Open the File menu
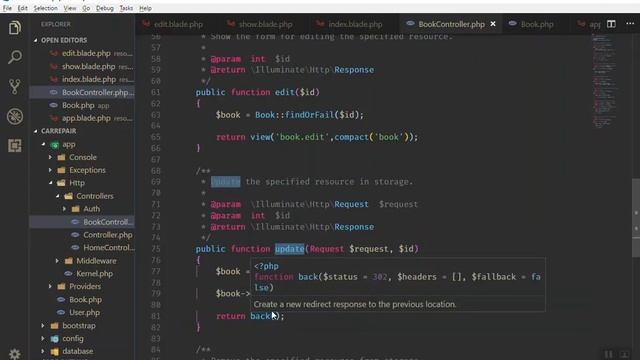This screenshot has height=360, width=640. [x=7, y=8]
